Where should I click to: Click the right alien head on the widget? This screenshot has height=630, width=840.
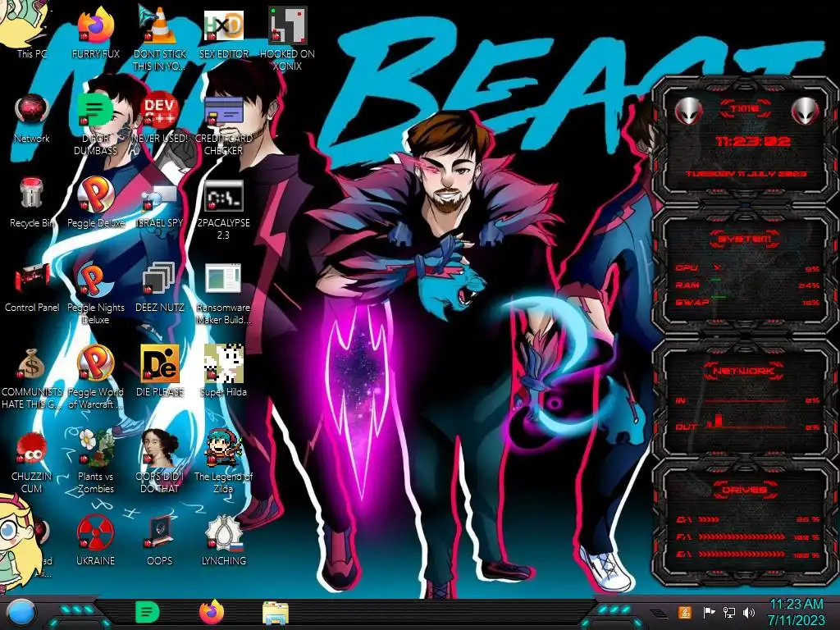tap(806, 111)
